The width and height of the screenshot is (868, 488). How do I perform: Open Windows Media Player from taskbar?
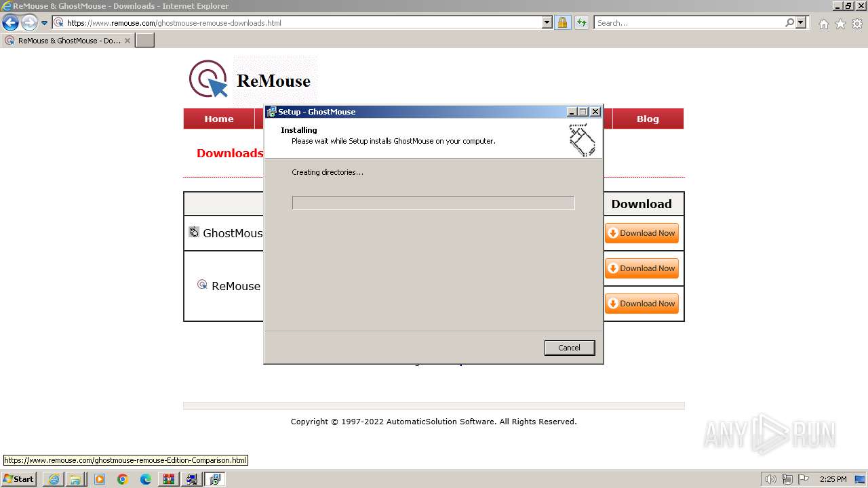100,479
